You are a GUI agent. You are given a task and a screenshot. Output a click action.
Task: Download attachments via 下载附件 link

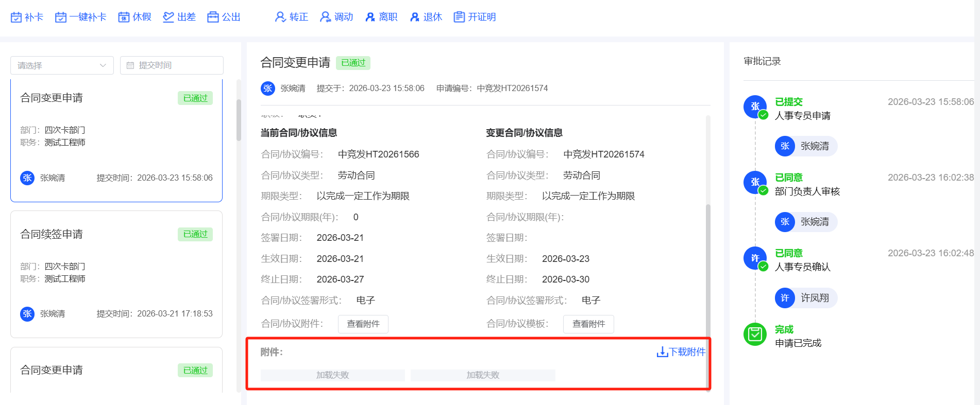pyautogui.click(x=681, y=352)
